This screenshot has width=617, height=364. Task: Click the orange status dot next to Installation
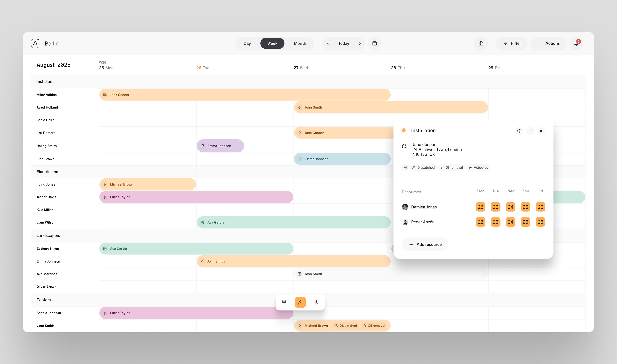pos(404,130)
